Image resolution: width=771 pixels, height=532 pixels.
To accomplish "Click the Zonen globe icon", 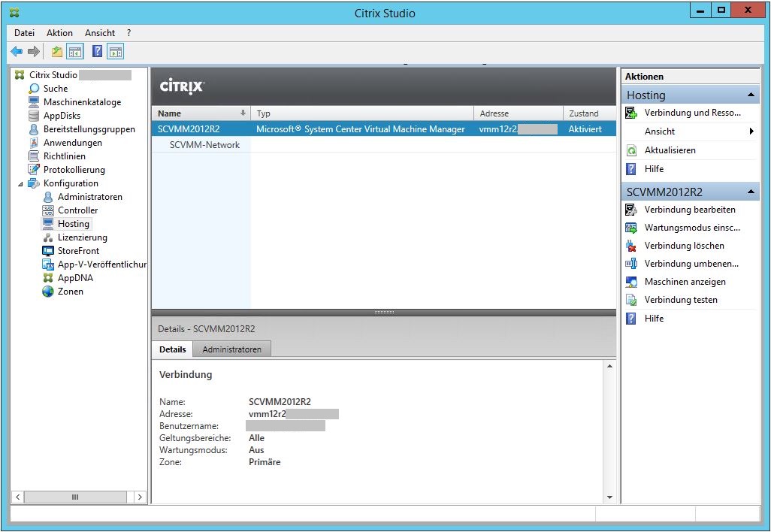I will point(48,292).
